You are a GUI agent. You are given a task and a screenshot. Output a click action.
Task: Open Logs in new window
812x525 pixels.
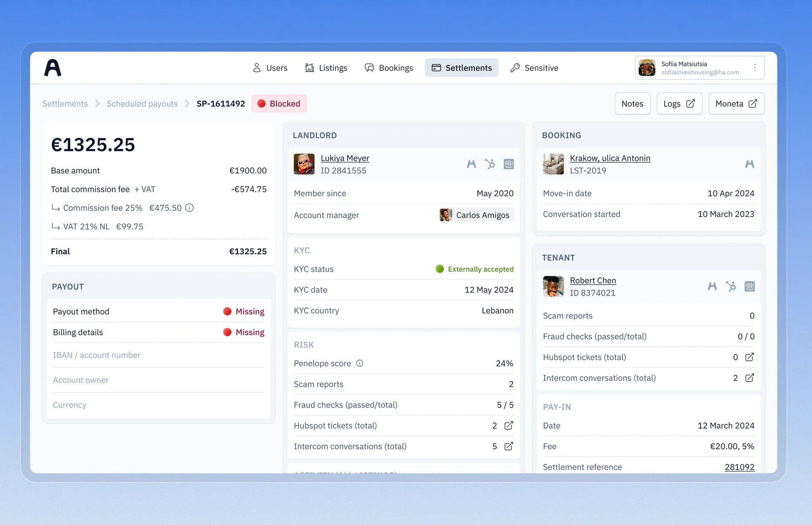click(679, 104)
